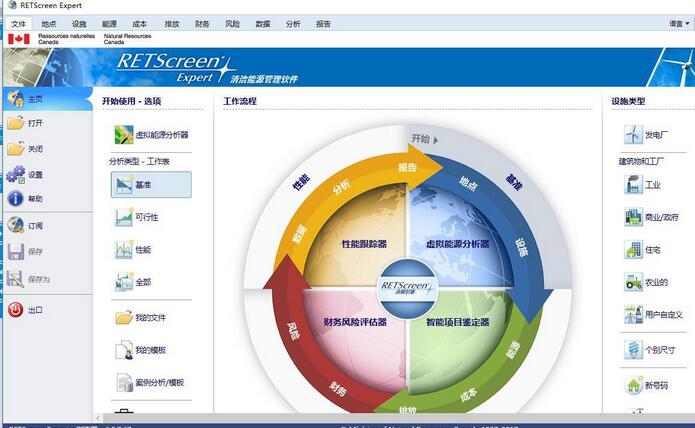The image size is (695, 428).
Task: Click 数据 on the yellow arrow
Action: point(300,233)
